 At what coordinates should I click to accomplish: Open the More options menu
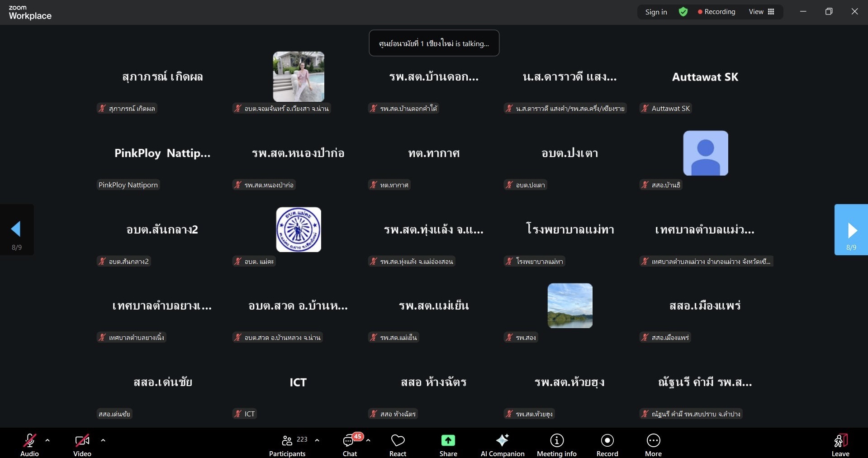pyautogui.click(x=653, y=445)
